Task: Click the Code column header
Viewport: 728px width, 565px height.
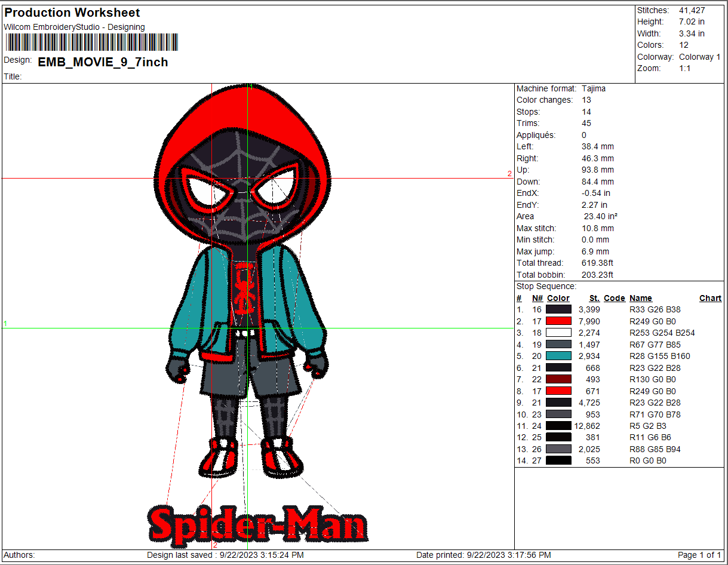Action: [x=614, y=298]
